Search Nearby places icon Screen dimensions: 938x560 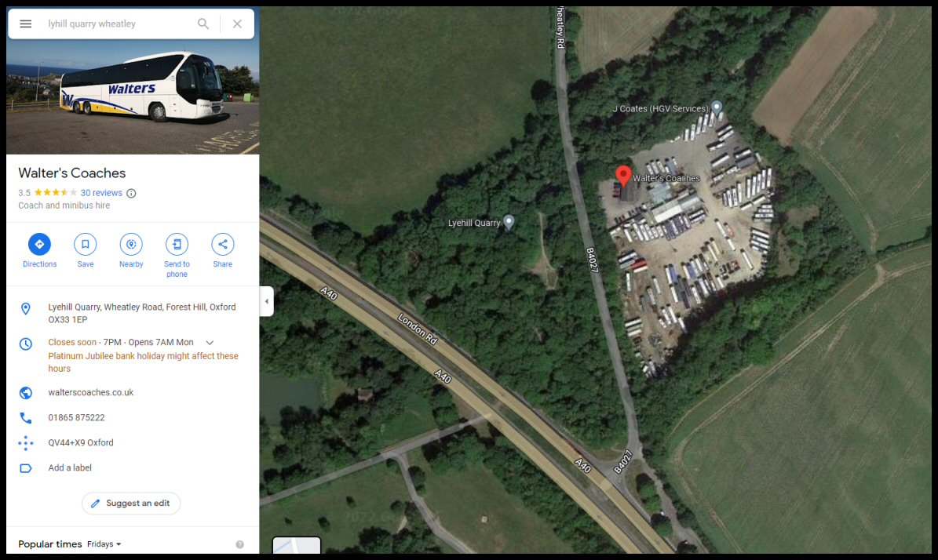131,245
